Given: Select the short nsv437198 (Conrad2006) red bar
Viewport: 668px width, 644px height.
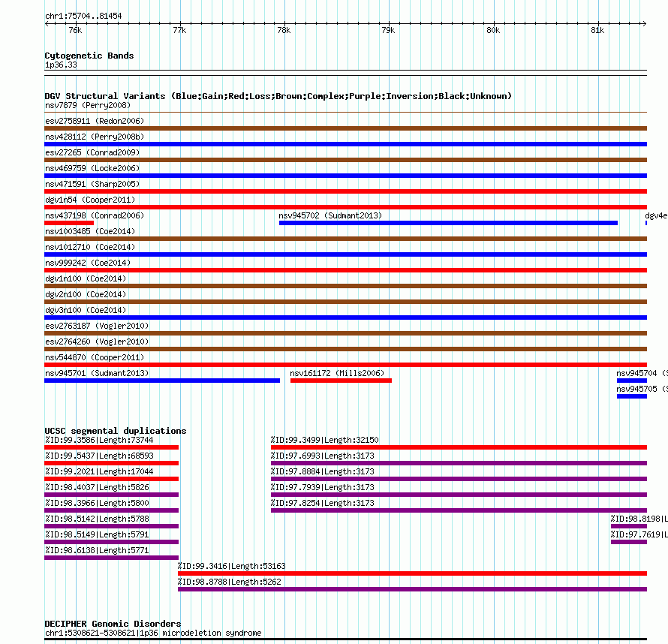Looking at the screenshot, I should click(x=69, y=223).
